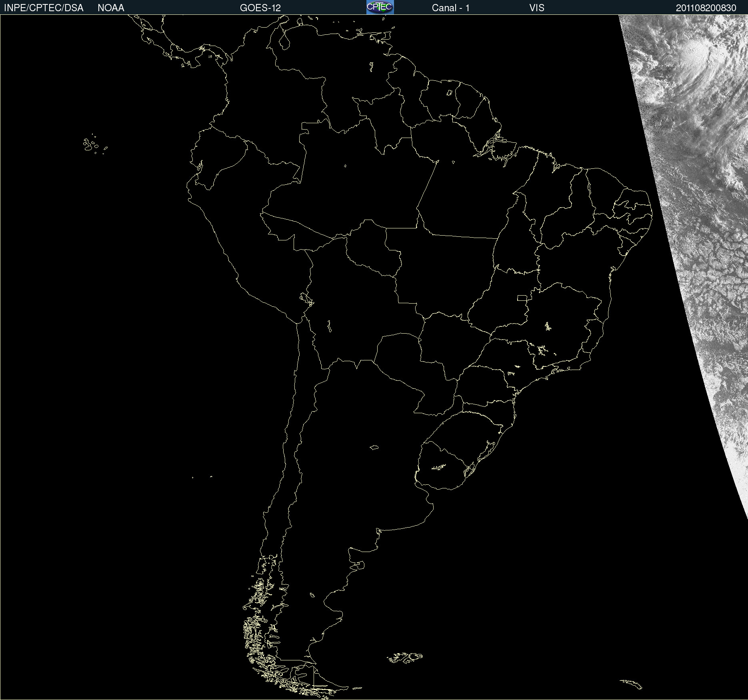Image resolution: width=748 pixels, height=700 pixels.
Task: Click the cloud imagery strip at right edge
Action: 704,224
